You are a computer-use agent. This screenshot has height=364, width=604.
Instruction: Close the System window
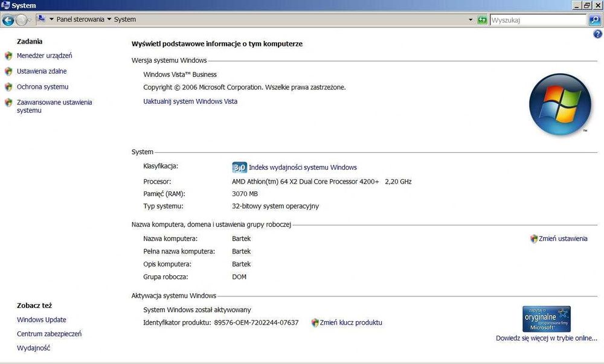click(597, 5)
